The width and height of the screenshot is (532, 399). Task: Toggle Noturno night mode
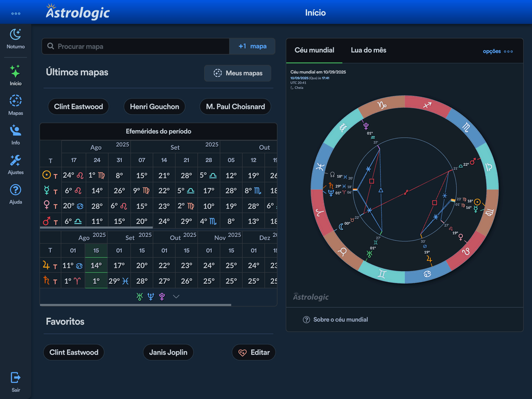[16, 39]
